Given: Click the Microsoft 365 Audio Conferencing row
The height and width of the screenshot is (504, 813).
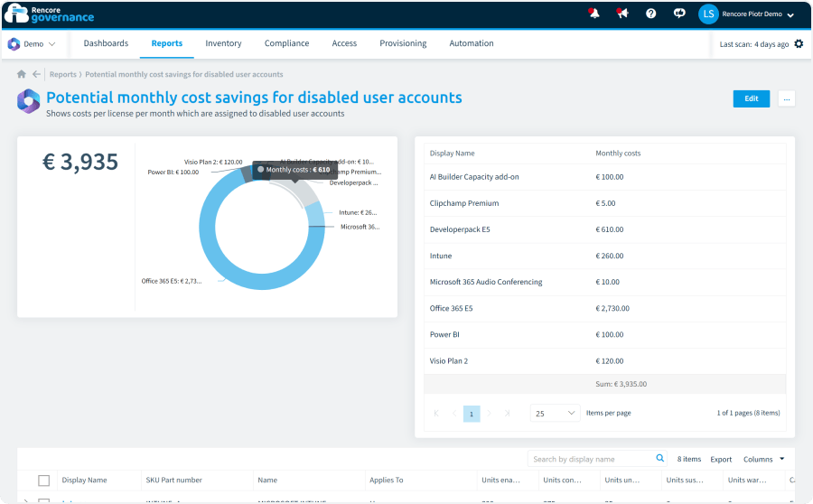Looking at the screenshot, I should pos(604,282).
